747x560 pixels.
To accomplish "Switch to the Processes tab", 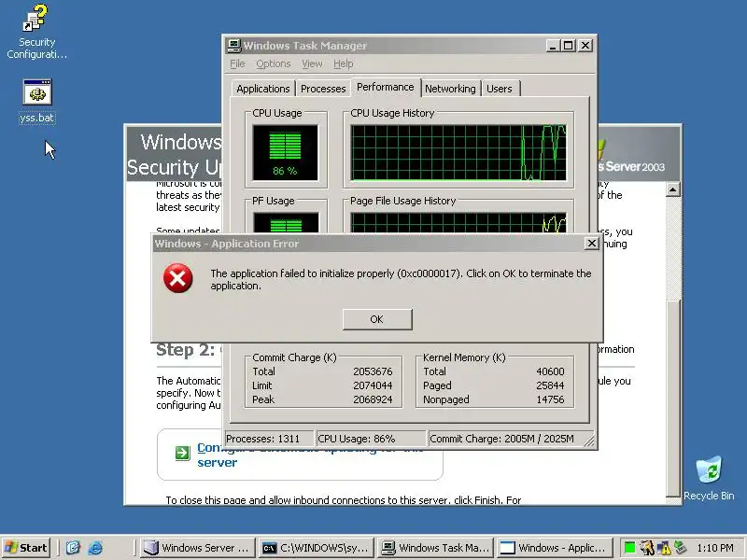I will pyautogui.click(x=323, y=89).
